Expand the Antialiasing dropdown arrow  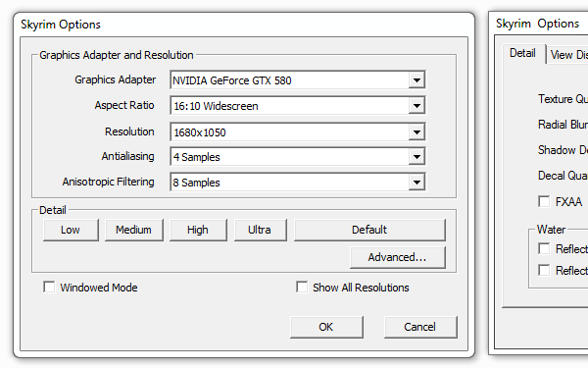(416, 157)
